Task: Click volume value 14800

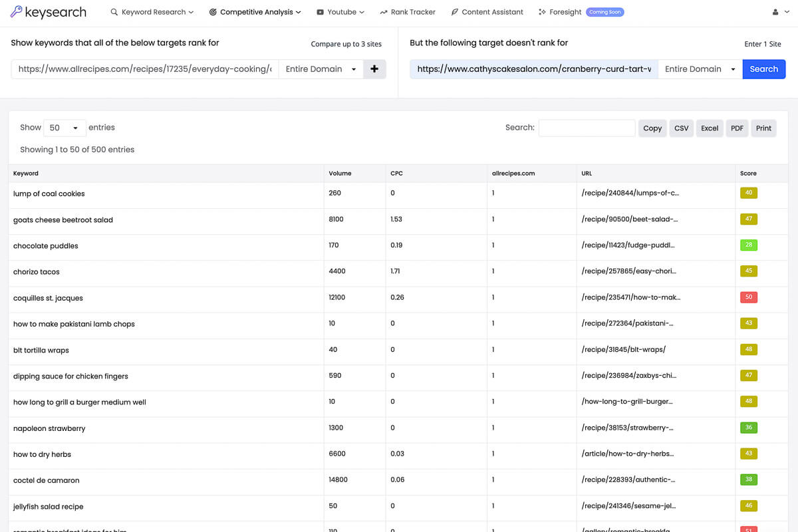Action: [338, 479]
